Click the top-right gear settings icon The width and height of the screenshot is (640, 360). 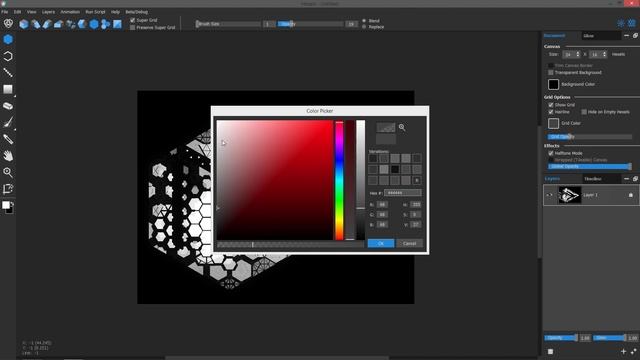click(632, 23)
